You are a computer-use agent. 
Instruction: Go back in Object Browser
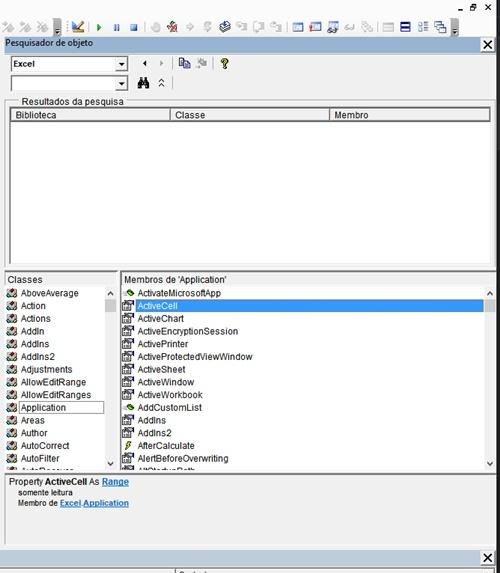point(145,64)
